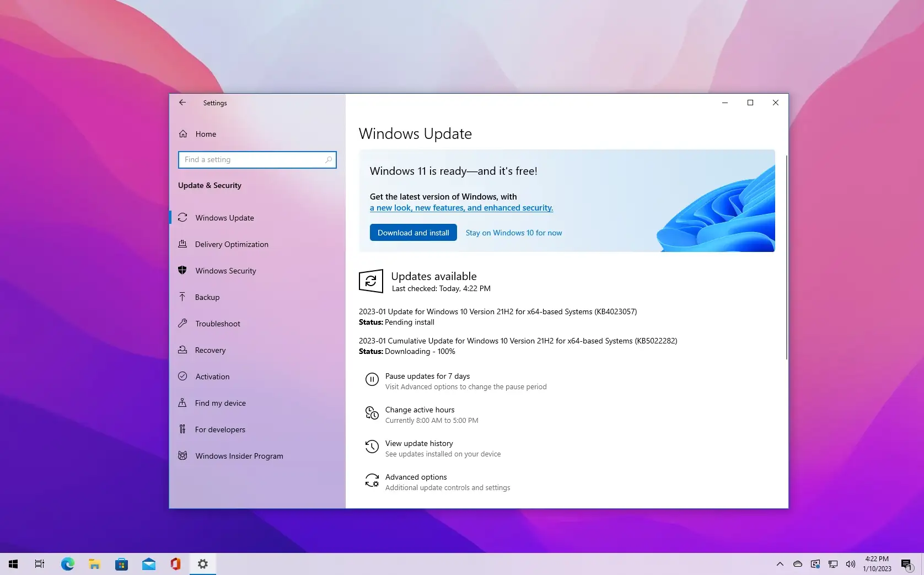Click the Find my device icon
The image size is (924, 575).
pos(182,402)
